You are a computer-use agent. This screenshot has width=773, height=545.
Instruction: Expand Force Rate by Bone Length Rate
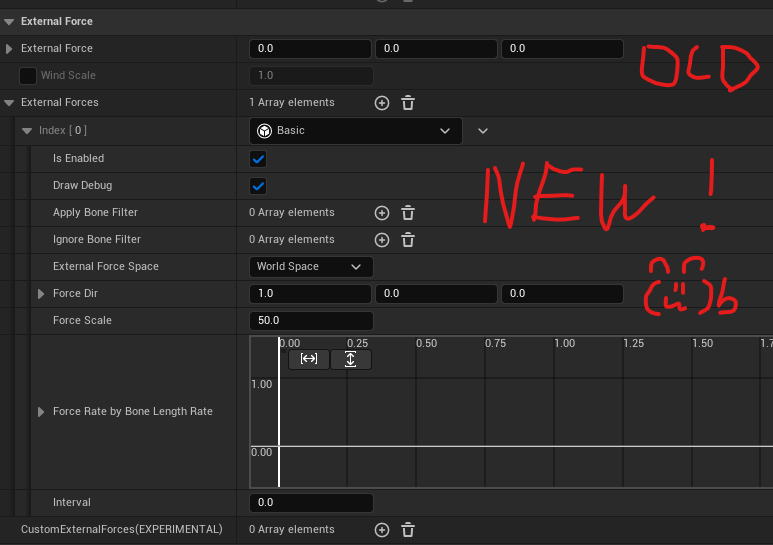[41, 412]
